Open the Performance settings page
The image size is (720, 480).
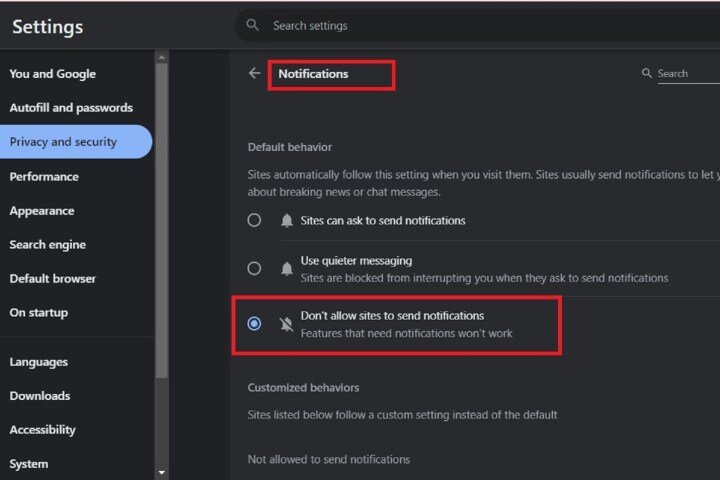pyautogui.click(x=44, y=177)
